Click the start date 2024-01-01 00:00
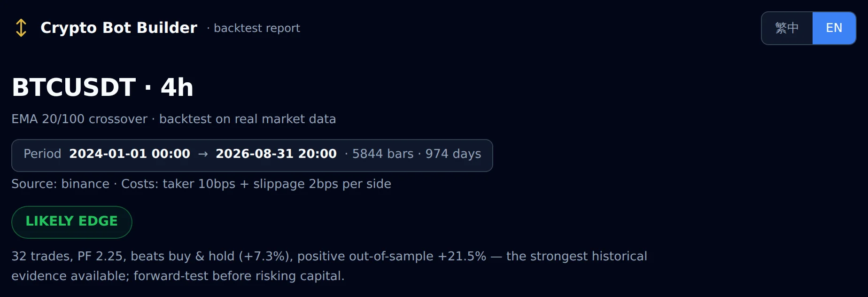The width and height of the screenshot is (868, 297). 130,154
